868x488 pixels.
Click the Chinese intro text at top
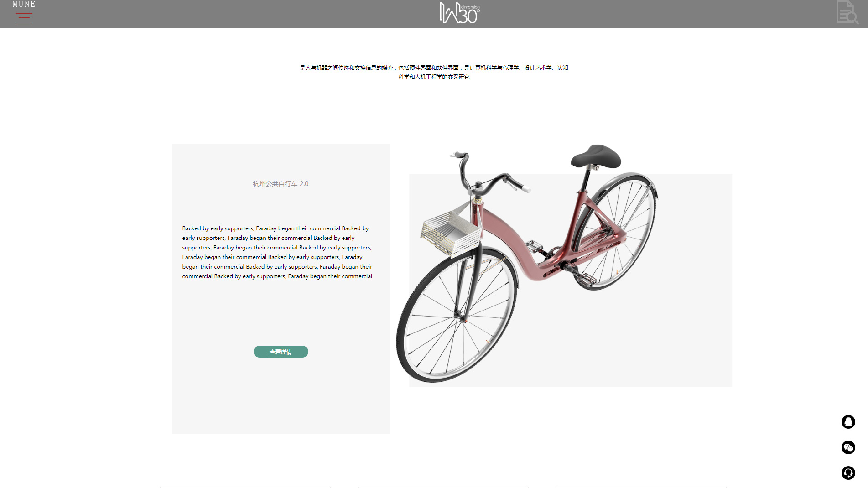[x=434, y=72]
